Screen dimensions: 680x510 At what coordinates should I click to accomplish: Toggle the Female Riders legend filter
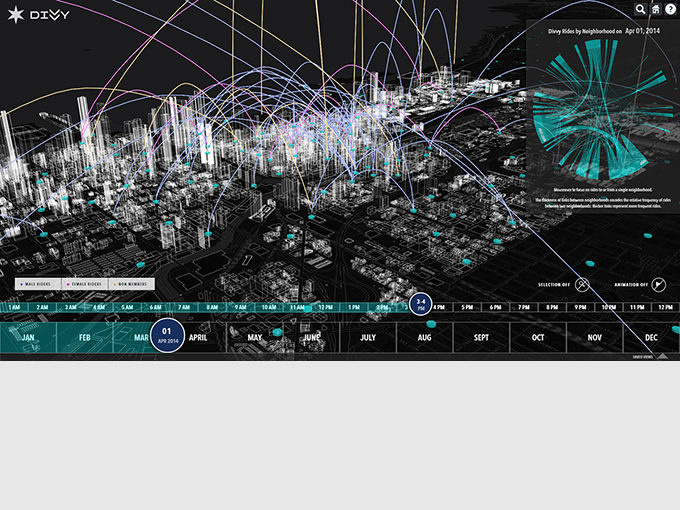[x=85, y=284]
